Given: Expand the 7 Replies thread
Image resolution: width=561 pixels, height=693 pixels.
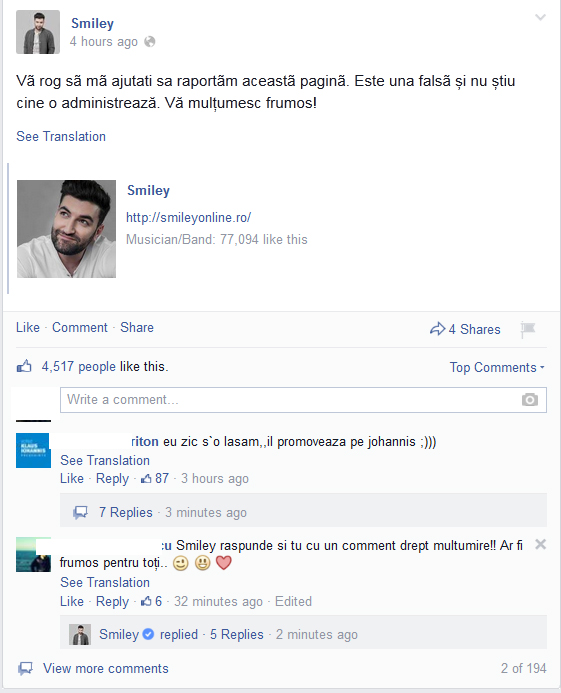Looking at the screenshot, I should pos(126,512).
